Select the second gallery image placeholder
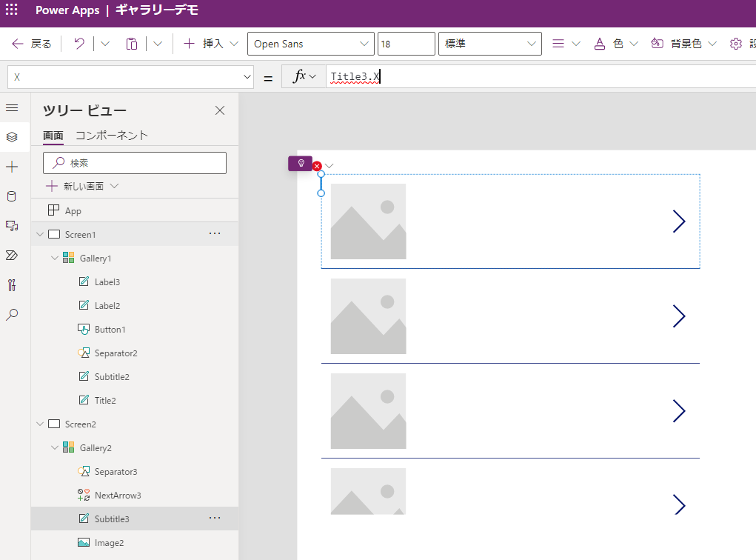The image size is (756, 560). point(368,316)
